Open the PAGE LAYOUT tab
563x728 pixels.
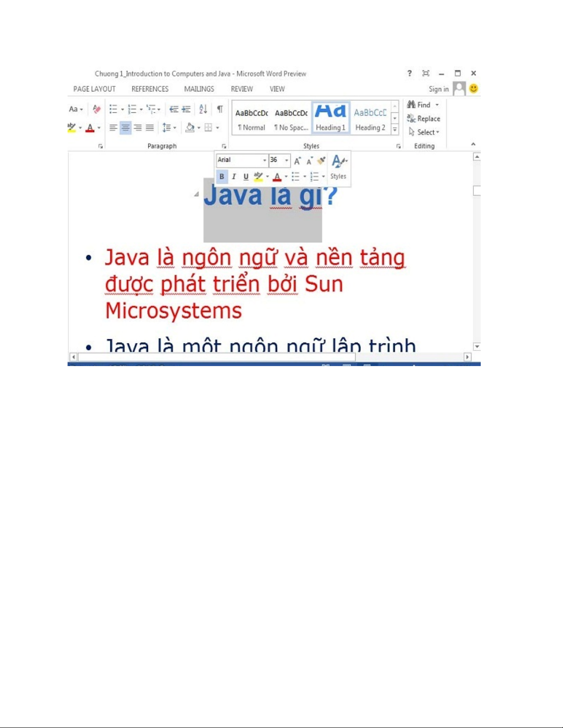(94, 89)
